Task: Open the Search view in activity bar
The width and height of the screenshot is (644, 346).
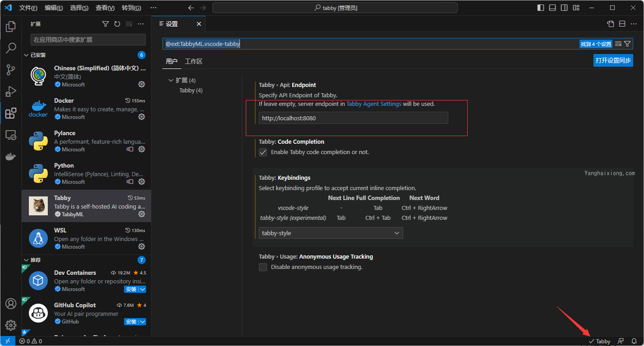Action: pyautogui.click(x=11, y=48)
